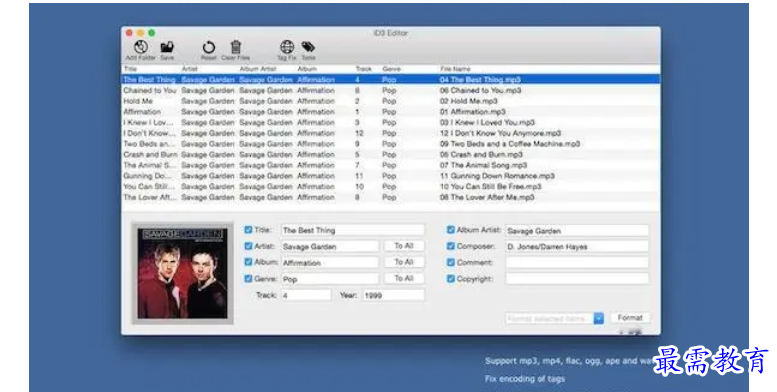Open the Tools tags icon
This screenshot has width=777, height=392.
[x=308, y=47]
